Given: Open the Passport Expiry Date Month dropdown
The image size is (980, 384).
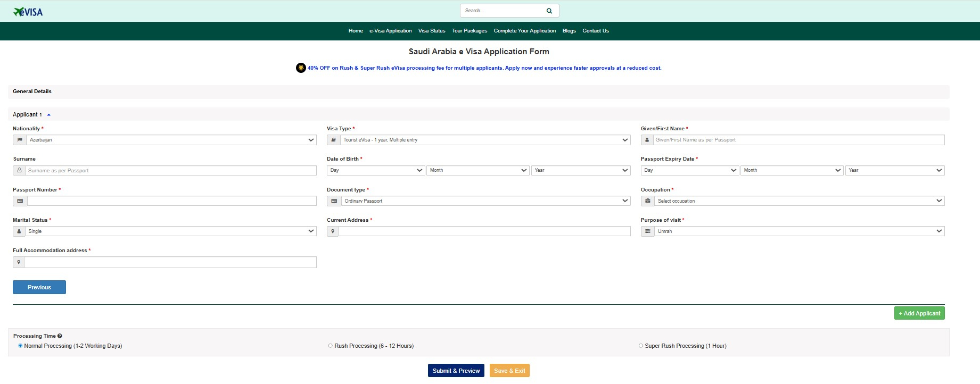Looking at the screenshot, I should click(792, 170).
